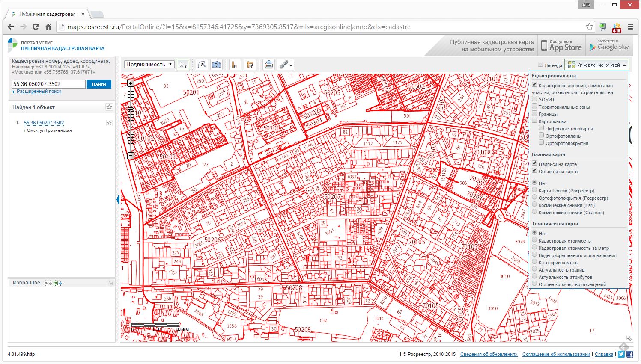This screenshot has width=641, height=364.
Task: Expand the link tool dropdown arrow
Action: coord(291,65)
